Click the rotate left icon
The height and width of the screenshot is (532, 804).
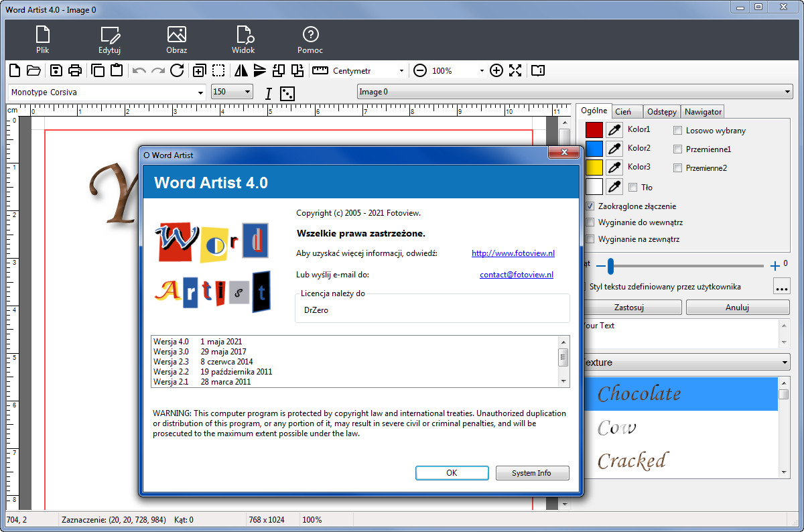(279, 70)
